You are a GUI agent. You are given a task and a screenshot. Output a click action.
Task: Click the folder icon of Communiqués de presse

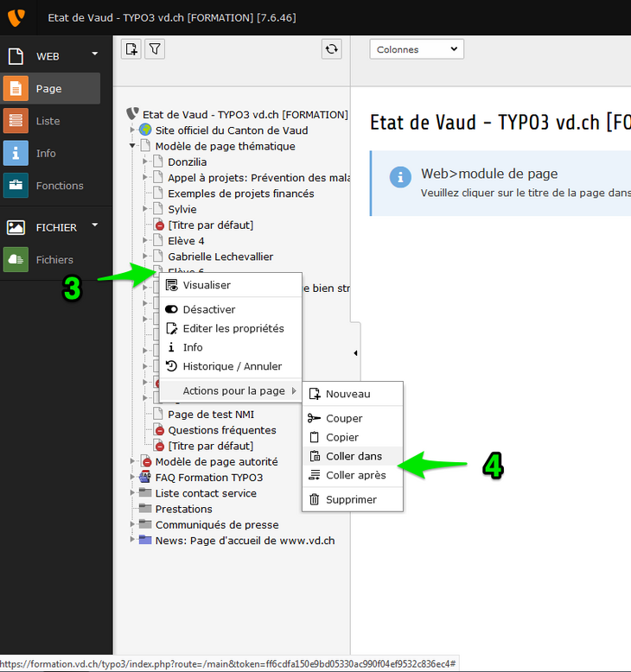click(x=145, y=524)
